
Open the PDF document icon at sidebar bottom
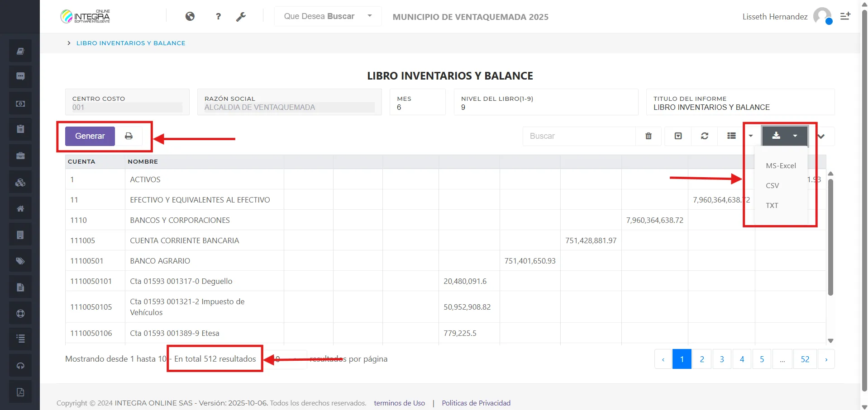[20, 391]
